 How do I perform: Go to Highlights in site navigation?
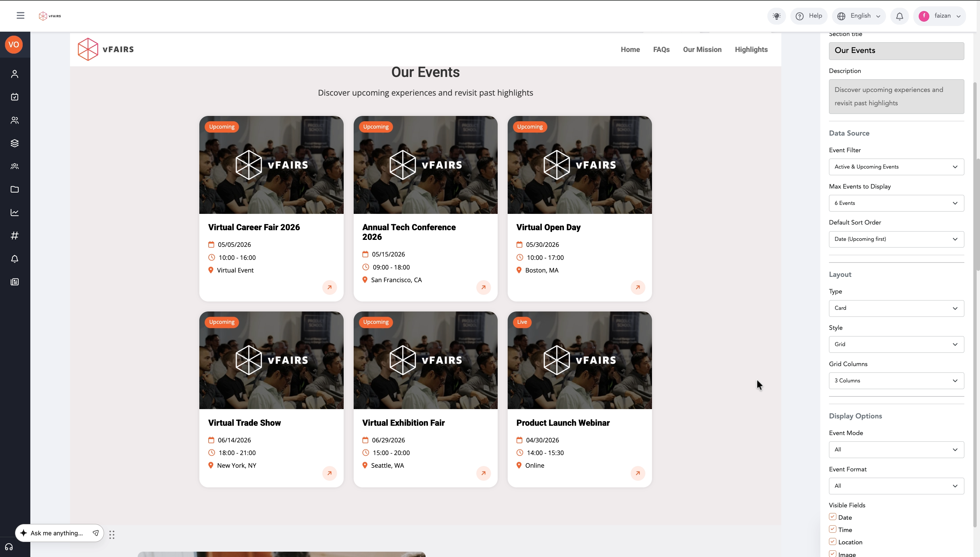click(x=751, y=49)
